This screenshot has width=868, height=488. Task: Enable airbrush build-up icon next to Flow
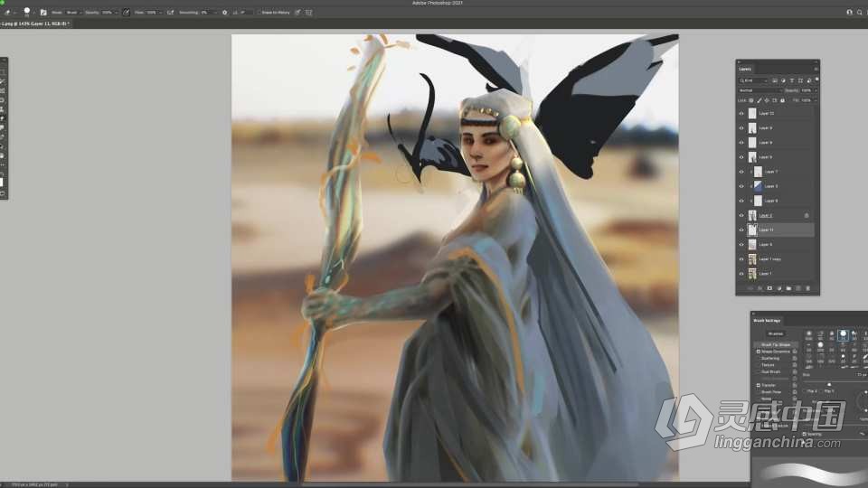coord(170,12)
